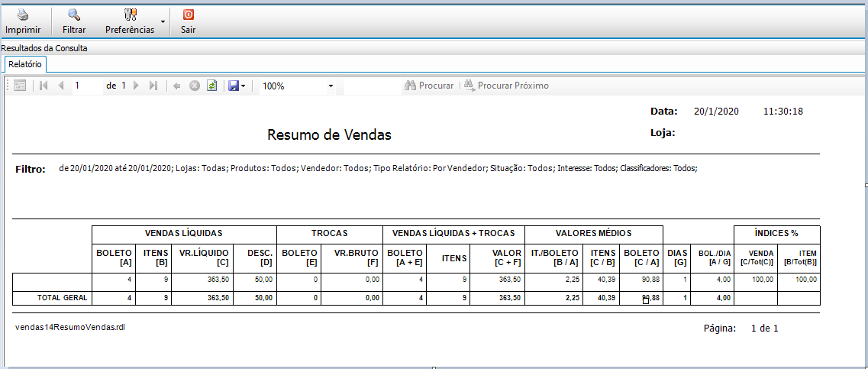The height and width of the screenshot is (369, 868).
Task: Click the TOTAL GERAL row label
Action: [x=62, y=297]
